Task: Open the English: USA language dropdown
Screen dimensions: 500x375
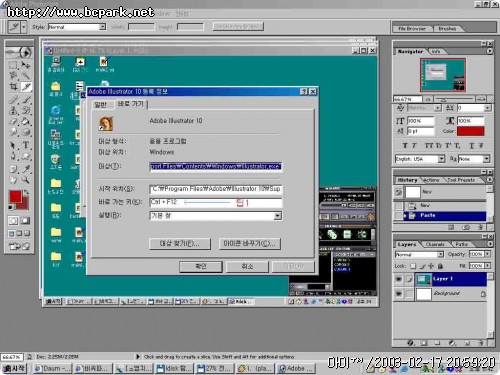Action: pos(441,159)
